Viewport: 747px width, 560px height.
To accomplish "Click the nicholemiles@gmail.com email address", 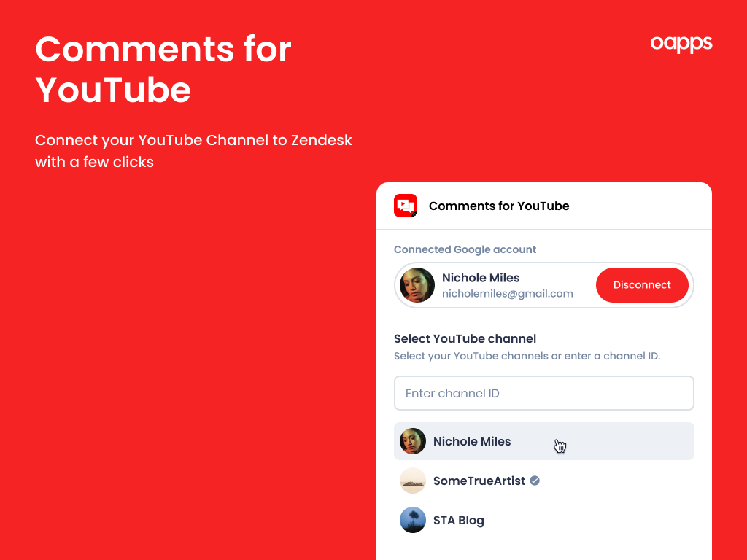I will (x=507, y=294).
